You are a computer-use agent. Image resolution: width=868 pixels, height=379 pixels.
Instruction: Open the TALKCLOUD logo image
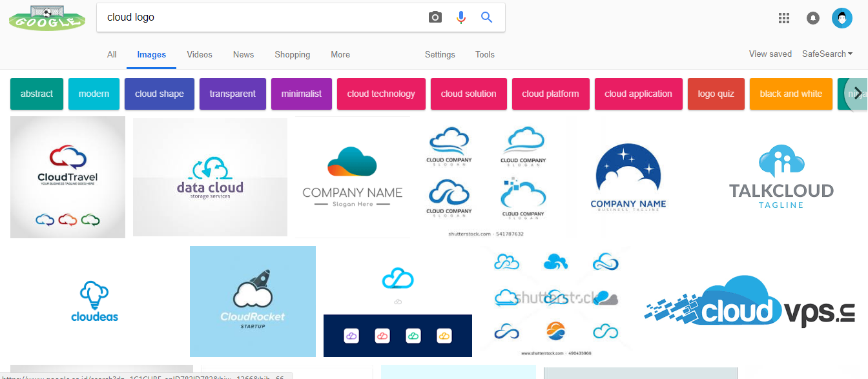pos(781,178)
